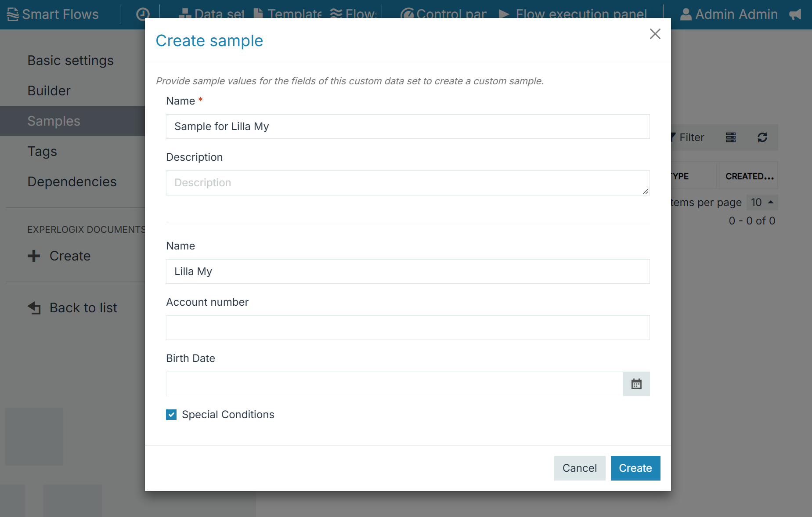Open the Birth Date calendar picker

(x=636, y=384)
